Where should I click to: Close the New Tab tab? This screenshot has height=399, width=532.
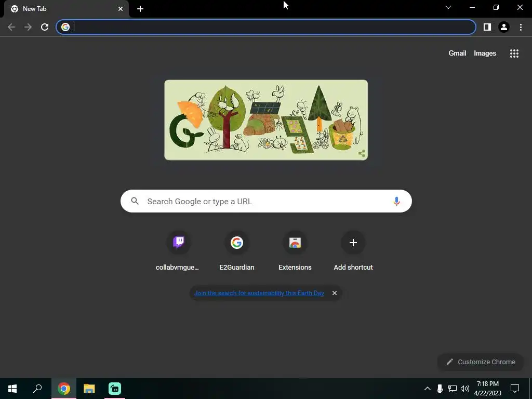pos(121,9)
